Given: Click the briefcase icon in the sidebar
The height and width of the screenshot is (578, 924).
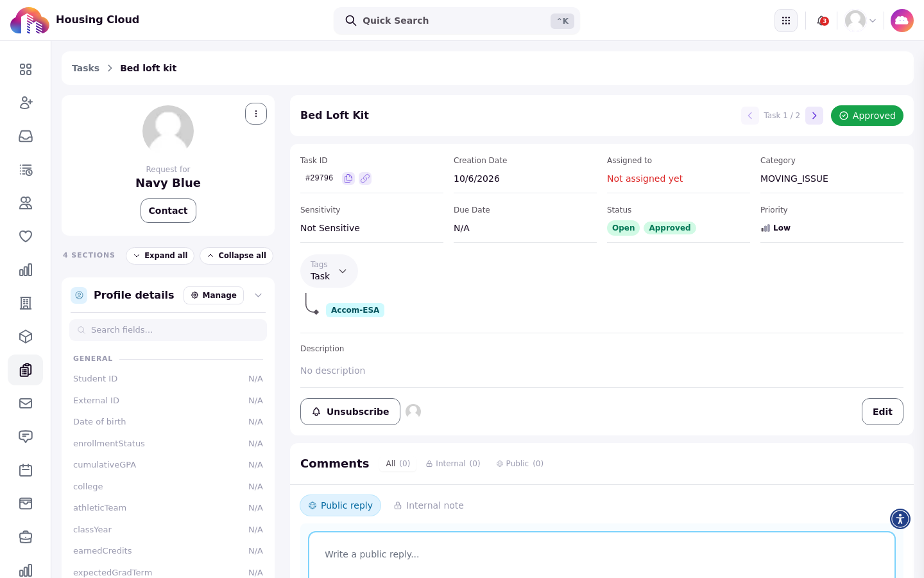Looking at the screenshot, I should click(26, 537).
